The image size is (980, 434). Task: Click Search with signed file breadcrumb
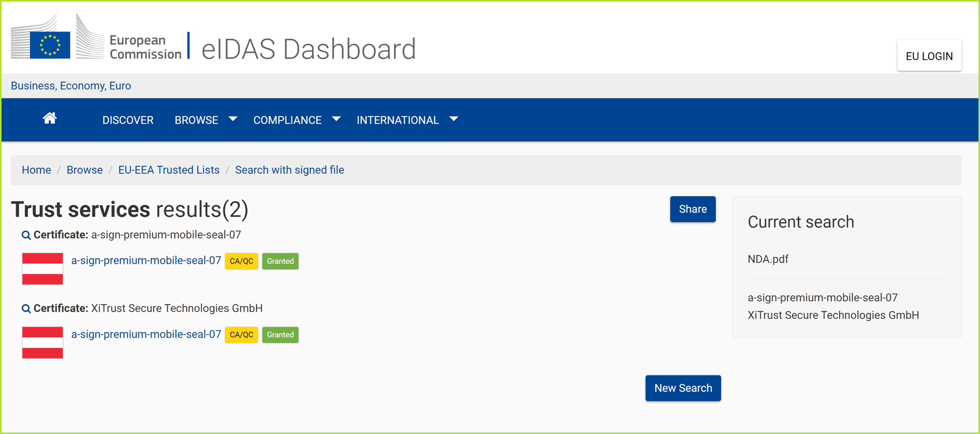289,170
